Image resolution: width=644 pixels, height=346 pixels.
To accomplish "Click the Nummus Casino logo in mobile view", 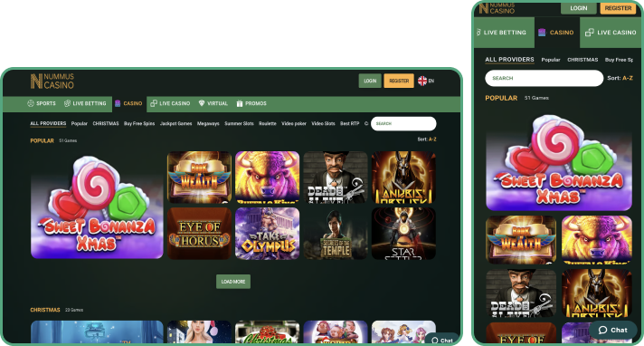I will click(497, 8).
